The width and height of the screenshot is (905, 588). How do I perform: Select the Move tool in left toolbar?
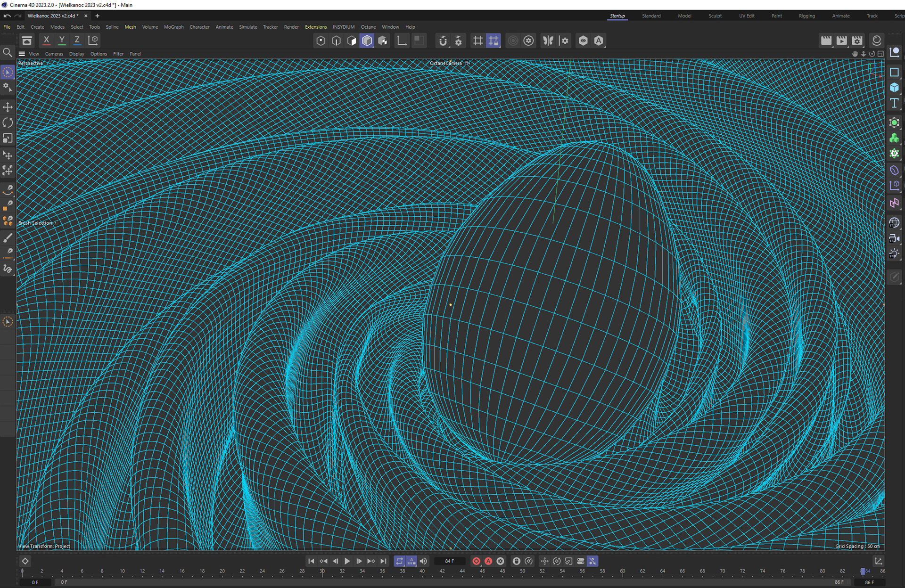8,107
